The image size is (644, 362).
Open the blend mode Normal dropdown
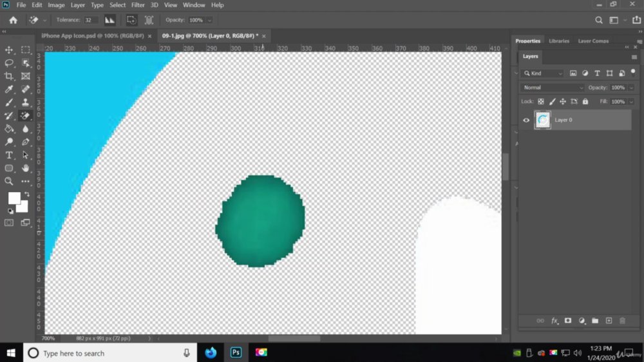tap(552, 88)
